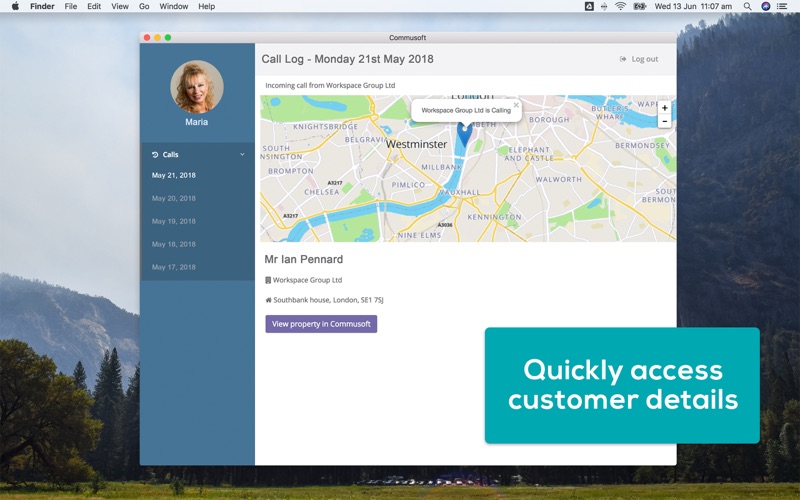This screenshot has height=500, width=800.
Task: Select May 18, 2018 call log
Action: click(173, 244)
